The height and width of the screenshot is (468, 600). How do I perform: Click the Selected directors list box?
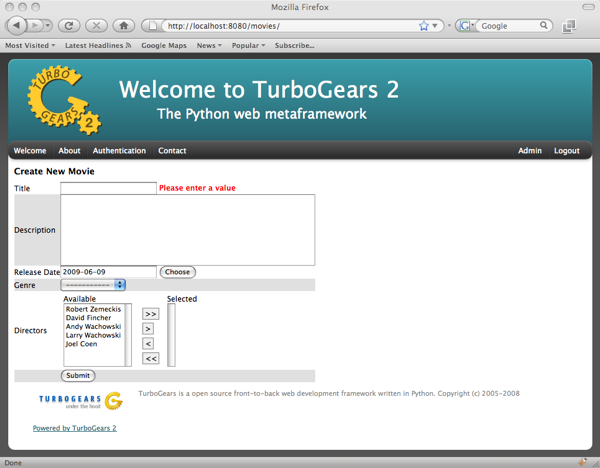(x=171, y=335)
